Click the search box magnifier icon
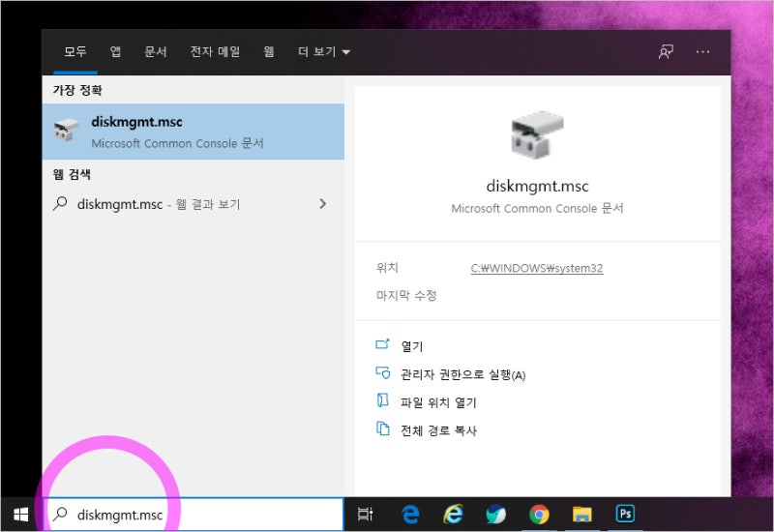774x532 pixels. pyautogui.click(x=60, y=515)
